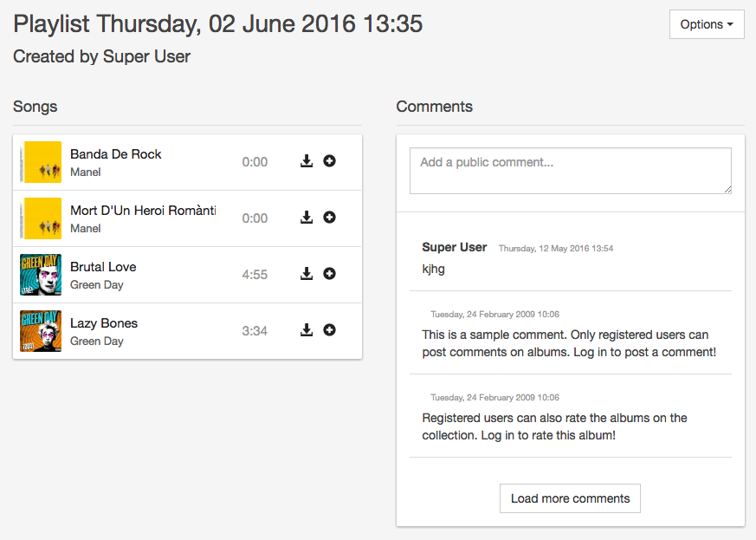This screenshot has height=540, width=756.
Task: Click the Lazy Bones album artwork
Action: [x=41, y=331]
